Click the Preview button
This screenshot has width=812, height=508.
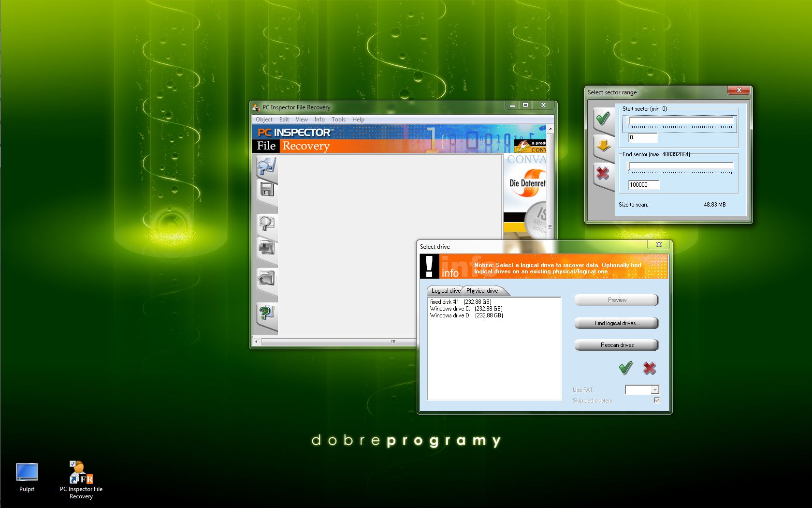click(x=617, y=300)
